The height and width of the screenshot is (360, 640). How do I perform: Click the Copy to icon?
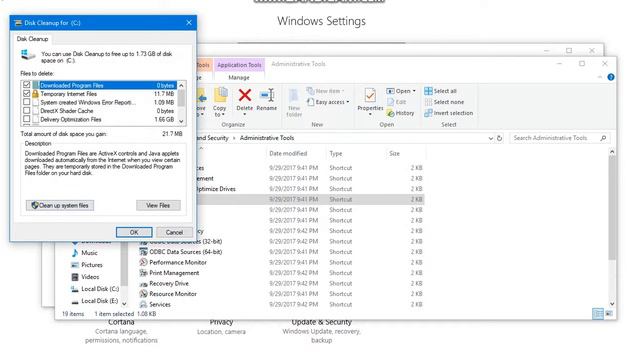pos(220,96)
